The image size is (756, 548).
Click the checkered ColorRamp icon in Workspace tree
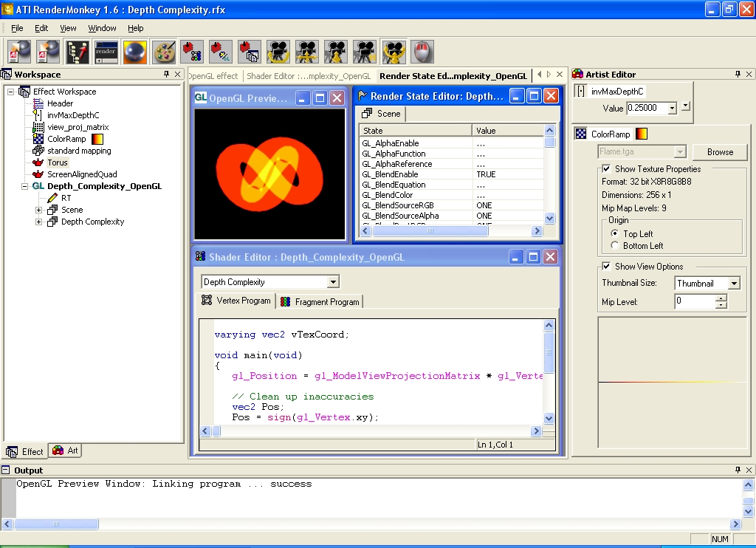click(x=38, y=139)
